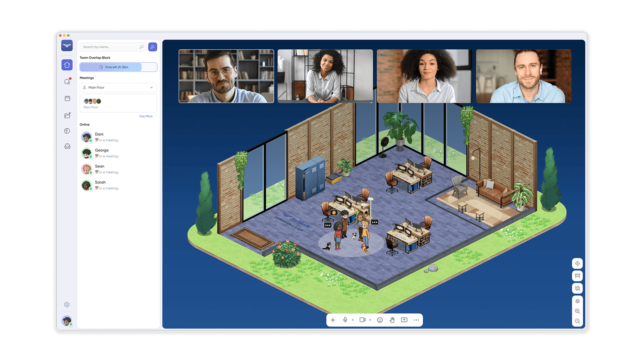644x362 pixels.
Task: Open the layers icon on right
Action: [x=577, y=301]
